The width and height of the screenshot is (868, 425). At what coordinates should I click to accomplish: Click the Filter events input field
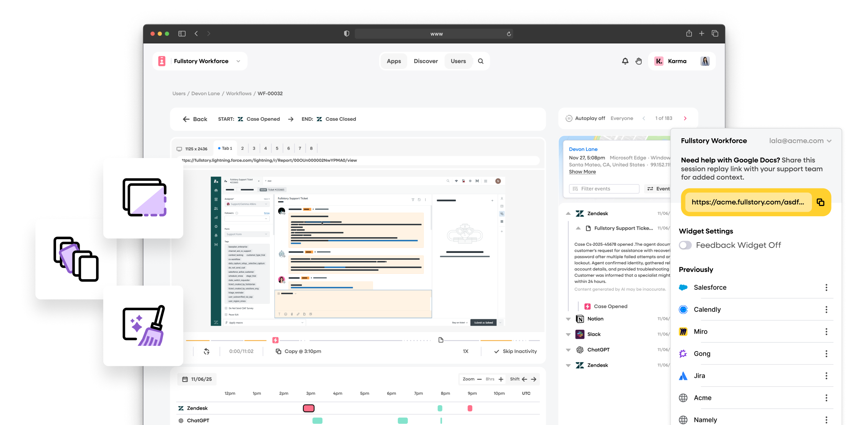(x=604, y=189)
